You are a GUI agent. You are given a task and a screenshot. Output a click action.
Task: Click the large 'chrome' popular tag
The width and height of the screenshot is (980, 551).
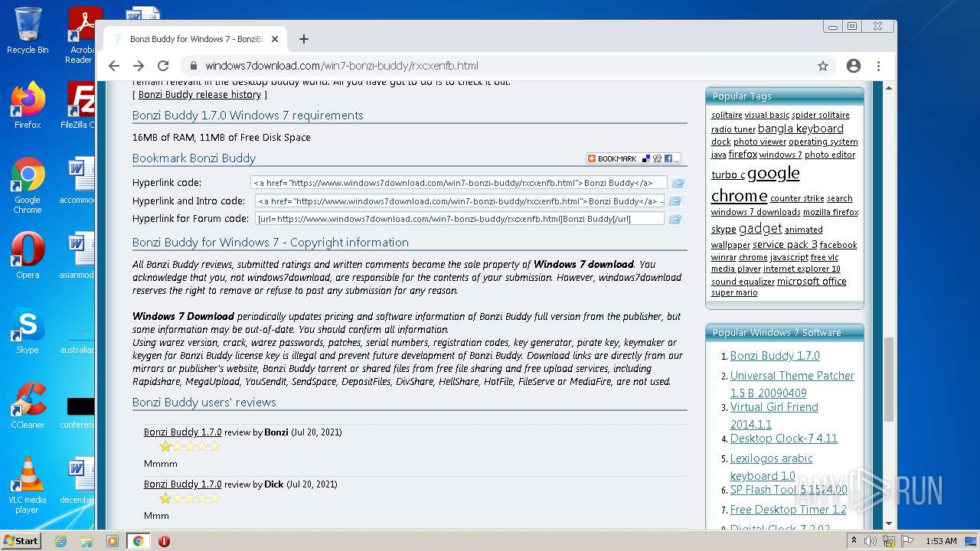tap(739, 196)
